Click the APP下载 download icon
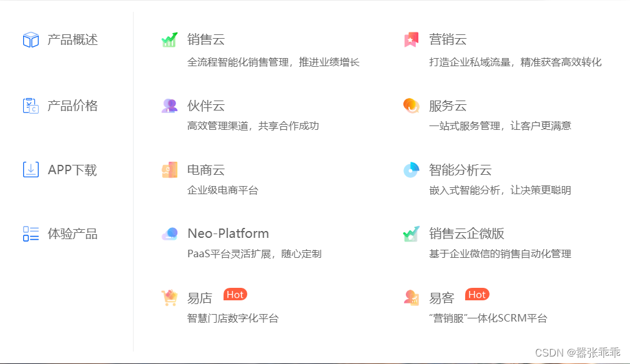630x364 pixels. pos(30,169)
